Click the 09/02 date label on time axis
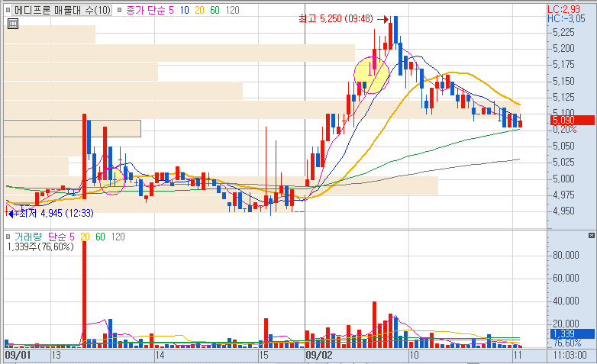 pyautogui.click(x=319, y=356)
